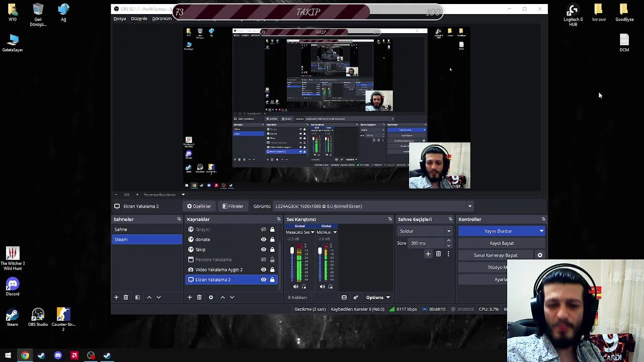Increase transition Süre with up arrow
This screenshot has height=362, width=644.
click(449, 241)
